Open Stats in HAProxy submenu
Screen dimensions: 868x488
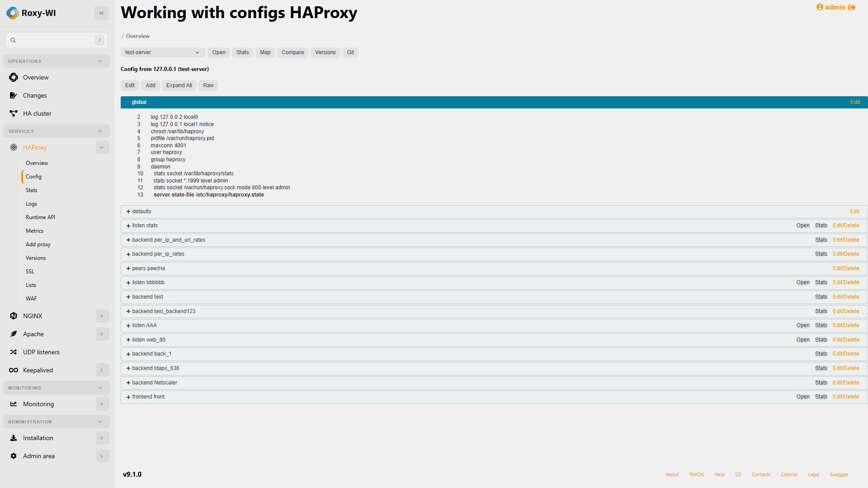tap(32, 190)
